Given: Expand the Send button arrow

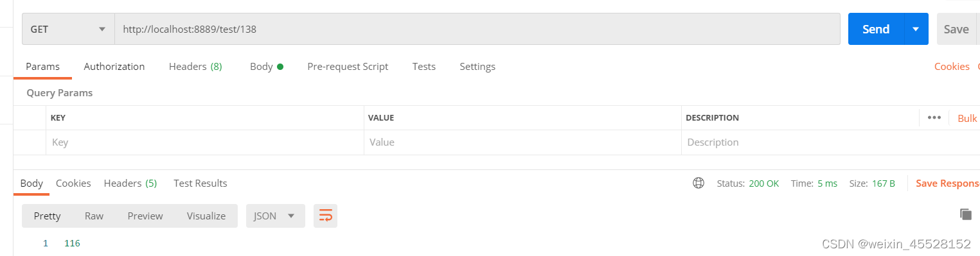Looking at the screenshot, I should [x=916, y=29].
